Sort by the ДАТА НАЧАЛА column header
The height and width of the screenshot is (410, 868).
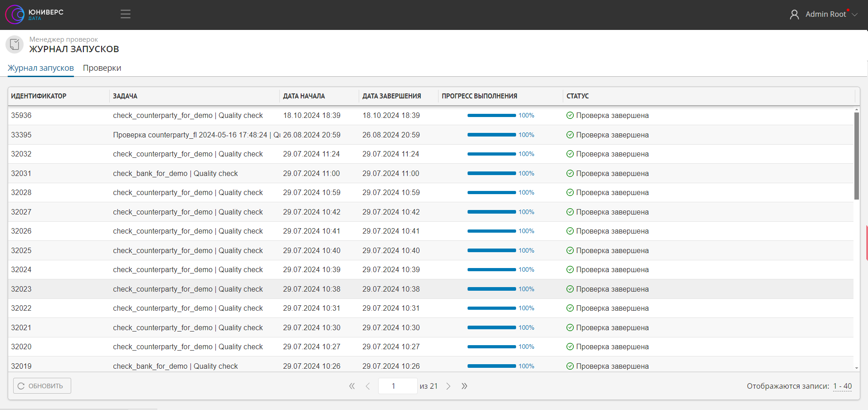pos(304,96)
